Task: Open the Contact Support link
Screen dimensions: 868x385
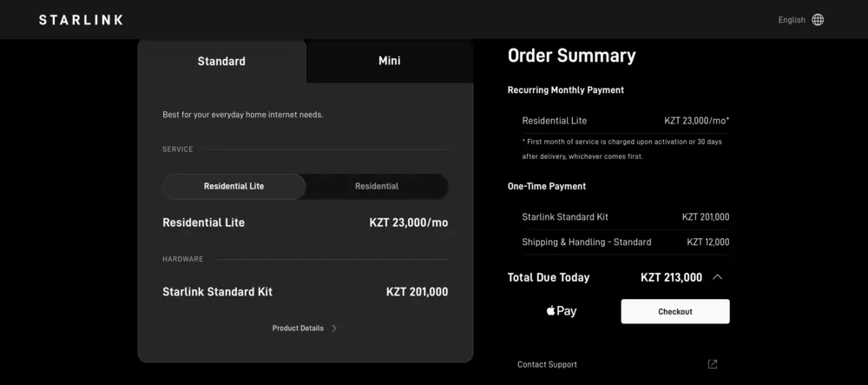Action: pos(547,364)
